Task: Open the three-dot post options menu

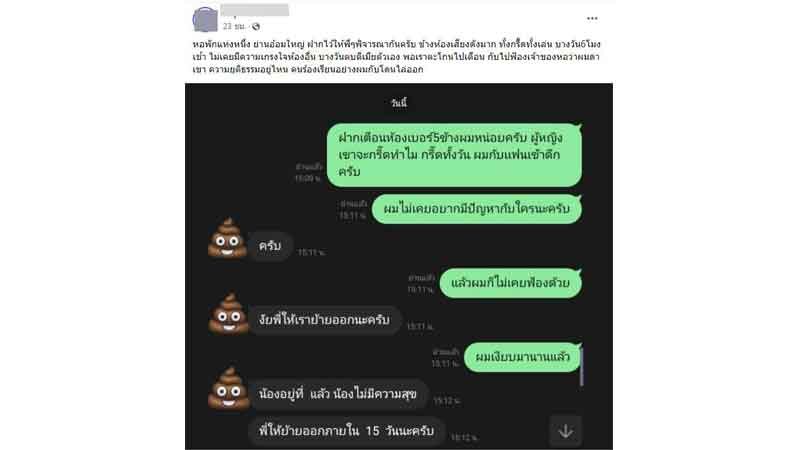Action: tap(592, 18)
